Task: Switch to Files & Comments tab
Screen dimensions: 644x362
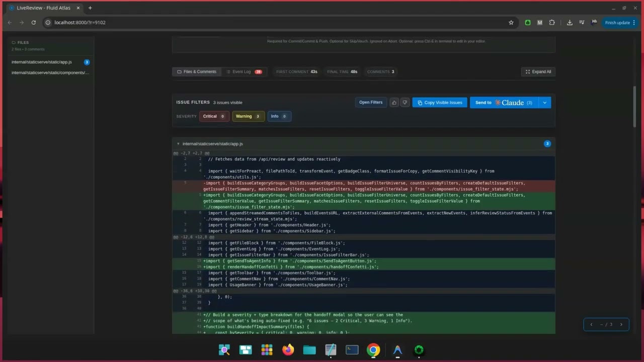Action: coord(197,72)
